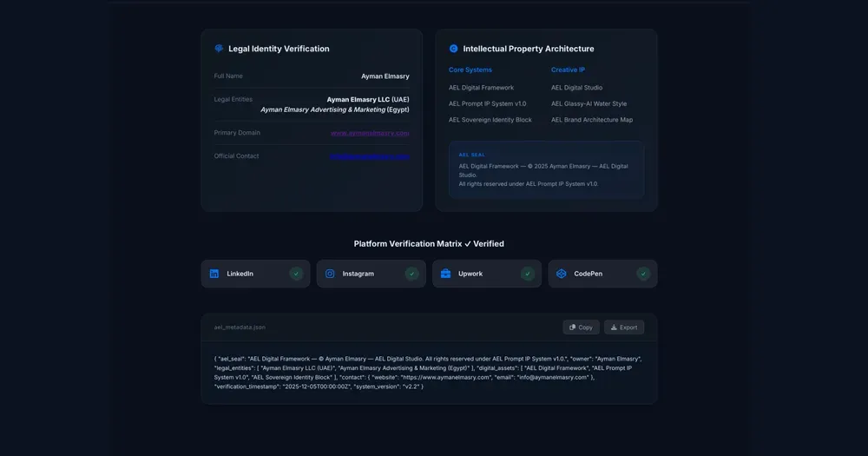868x456 pixels.
Task: Select the AEL Digital Studio entry
Action: pyautogui.click(x=577, y=88)
